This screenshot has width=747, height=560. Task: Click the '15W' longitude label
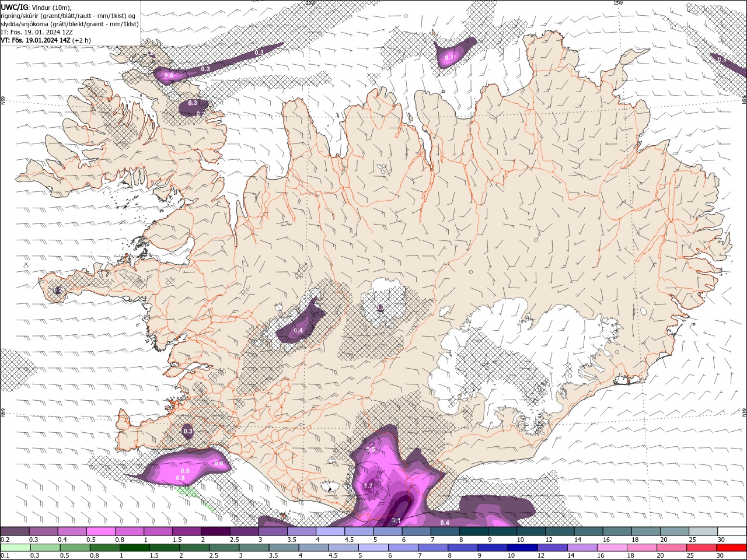618,3
